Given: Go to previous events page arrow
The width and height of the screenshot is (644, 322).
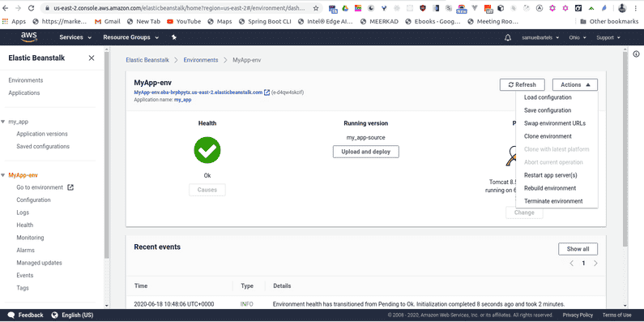Looking at the screenshot, I should click(571, 263).
